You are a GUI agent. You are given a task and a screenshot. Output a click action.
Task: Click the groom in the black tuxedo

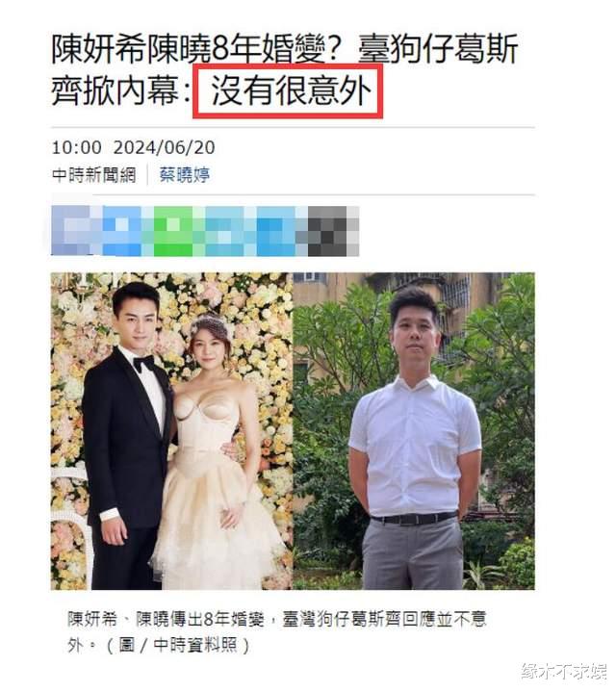127,437
